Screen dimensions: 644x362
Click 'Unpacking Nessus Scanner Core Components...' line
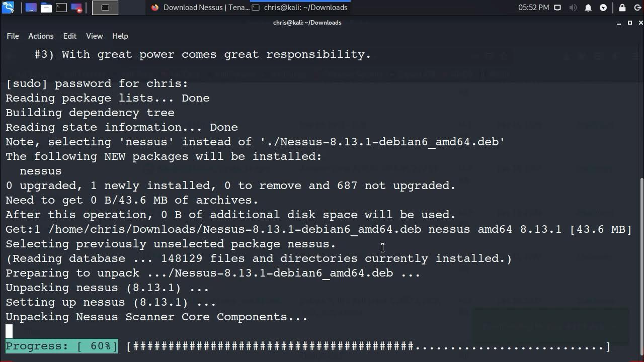(156, 317)
